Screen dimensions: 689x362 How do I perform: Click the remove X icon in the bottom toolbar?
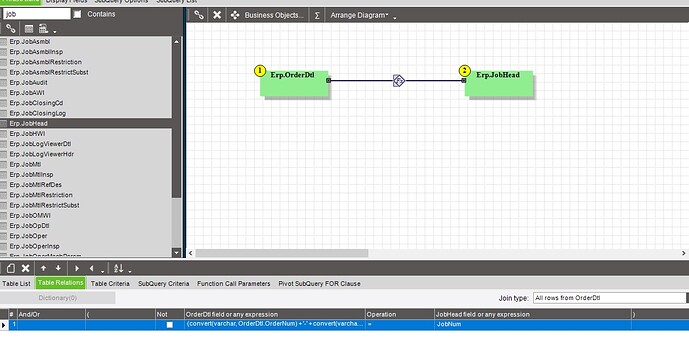(25, 268)
